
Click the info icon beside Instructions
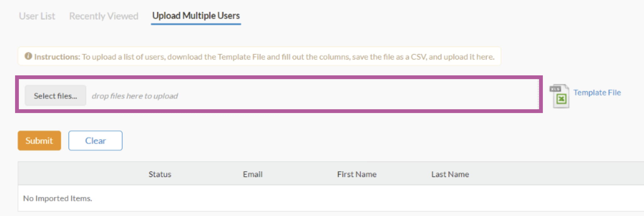point(28,56)
